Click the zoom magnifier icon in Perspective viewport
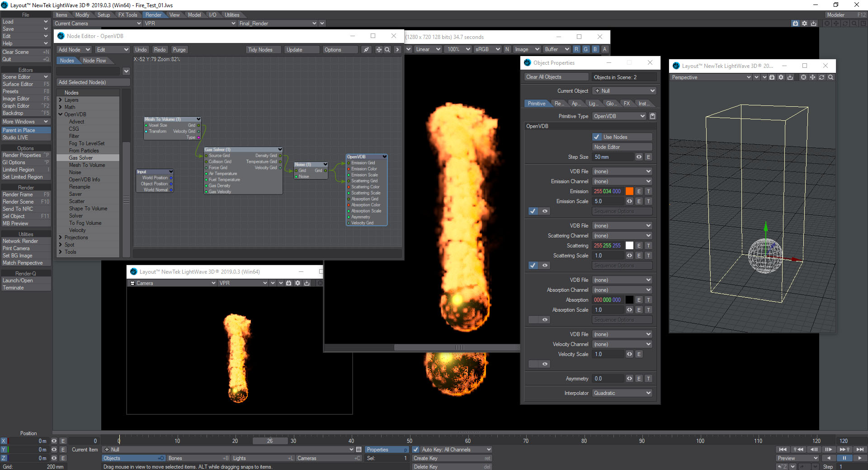This screenshot has height=470, width=868. (x=830, y=77)
